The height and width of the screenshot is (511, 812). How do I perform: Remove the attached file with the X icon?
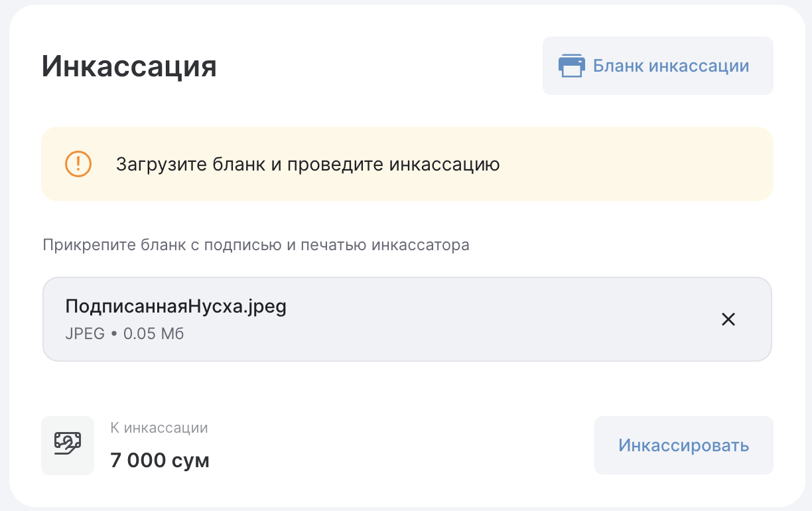coord(728,319)
